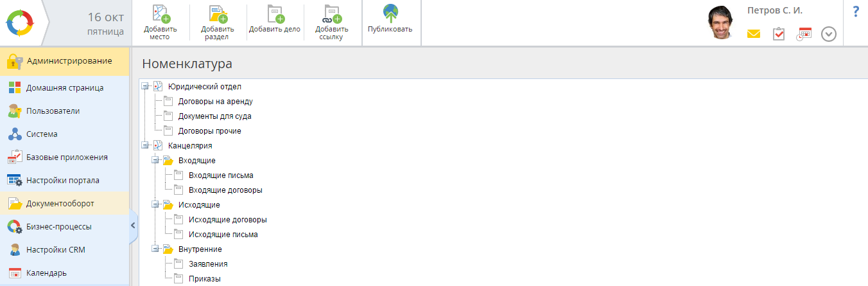Collapse the Юридический отдел tree node
The width and height of the screenshot is (868, 286).
click(145, 86)
